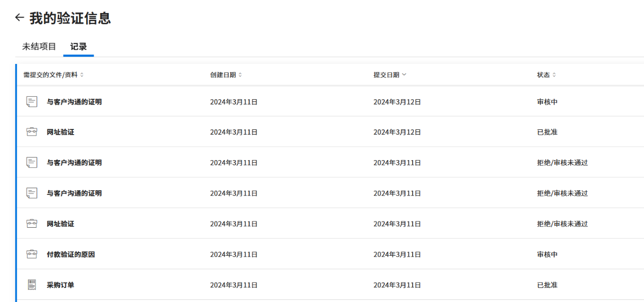This screenshot has width=644, height=302.
Task: Open the 采购订单 entry
Action: pyautogui.click(x=60, y=285)
